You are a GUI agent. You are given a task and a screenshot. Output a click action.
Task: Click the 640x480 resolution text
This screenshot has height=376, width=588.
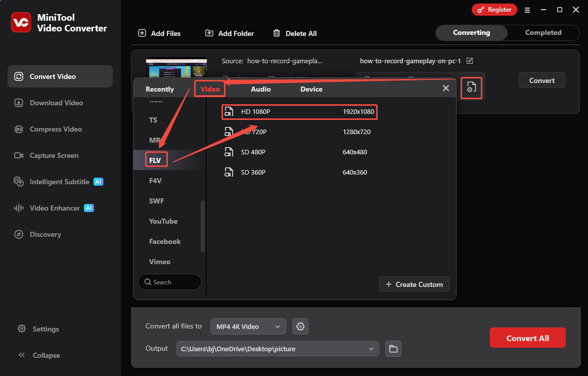(x=355, y=152)
